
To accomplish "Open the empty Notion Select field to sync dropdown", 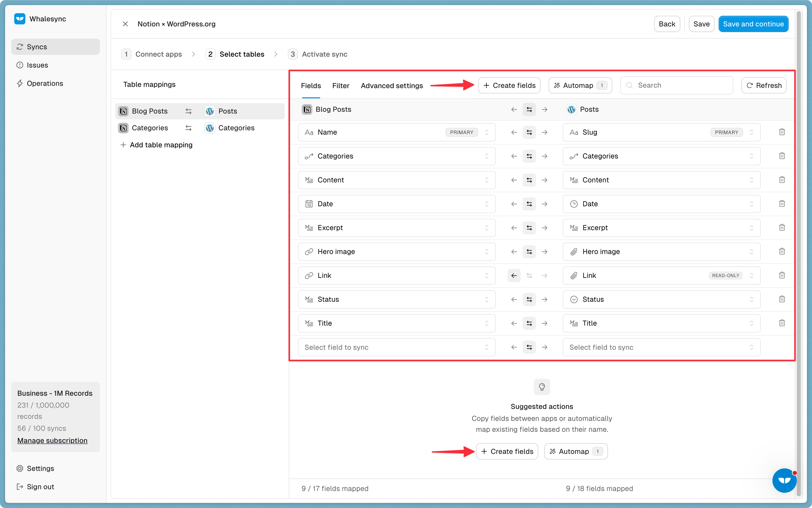I will pyautogui.click(x=397, y=347).
